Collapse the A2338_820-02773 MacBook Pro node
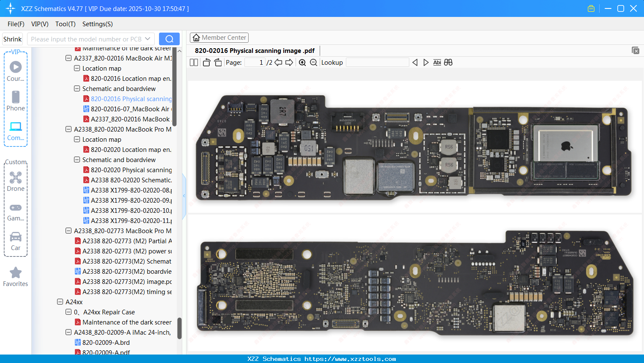The height and width of the screenshot is (363, 644). [x=69, y=231]
